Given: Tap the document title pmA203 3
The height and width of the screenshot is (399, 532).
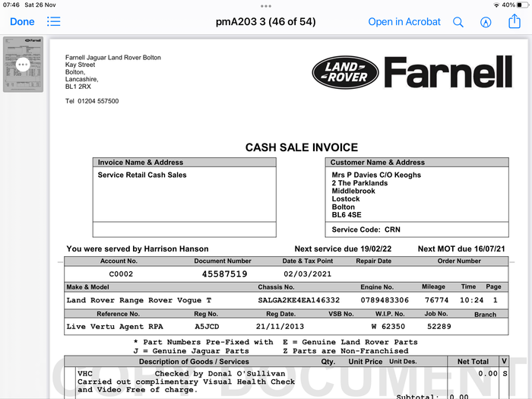Looking at the screenshot, I should [266, 22].
